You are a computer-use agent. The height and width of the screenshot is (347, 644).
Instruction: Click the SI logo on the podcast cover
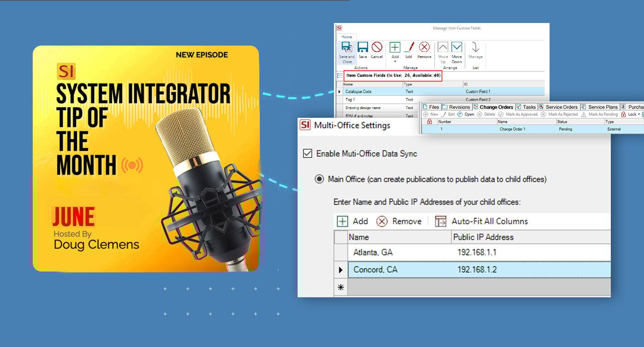click(x=66, y=71)
